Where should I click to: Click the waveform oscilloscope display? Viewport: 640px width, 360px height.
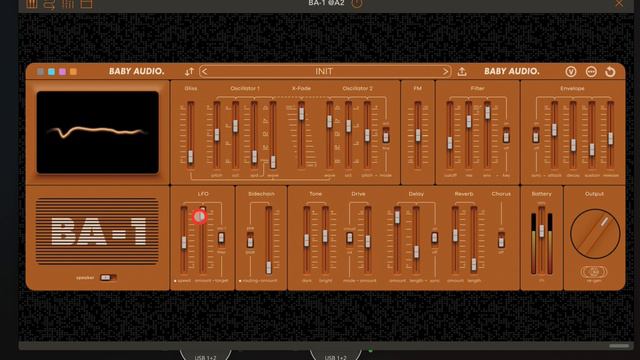pos(98,133)
